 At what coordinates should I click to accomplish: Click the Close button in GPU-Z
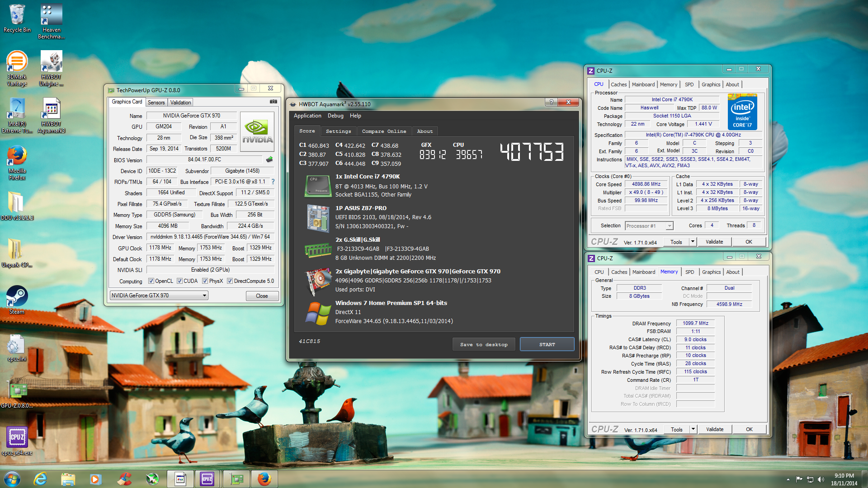point(262,296)
